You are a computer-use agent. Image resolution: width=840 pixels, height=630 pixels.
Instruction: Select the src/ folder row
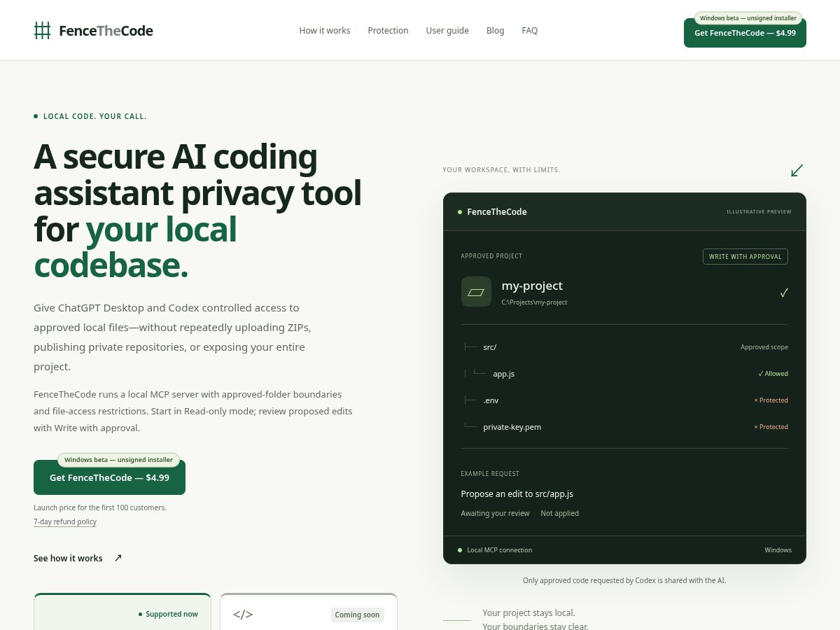[x=624, y=347]
